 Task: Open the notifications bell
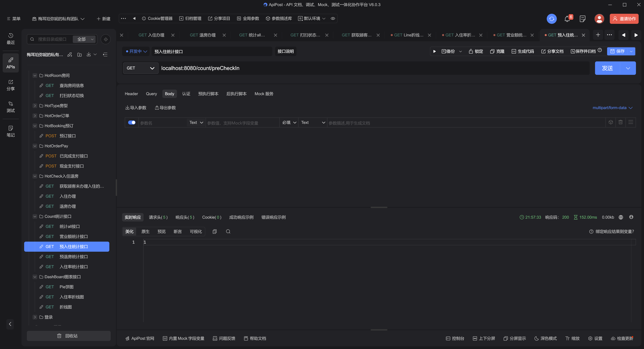click(567, 19)
